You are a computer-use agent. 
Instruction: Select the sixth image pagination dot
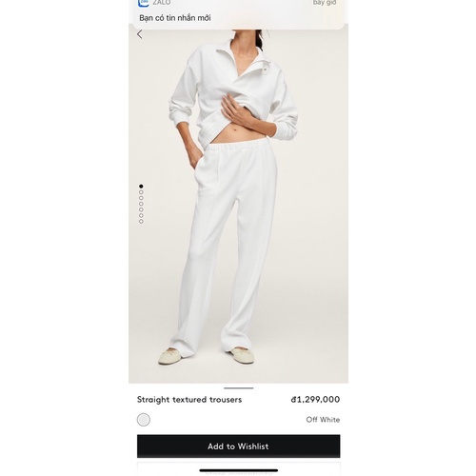(x=141, y=215)
